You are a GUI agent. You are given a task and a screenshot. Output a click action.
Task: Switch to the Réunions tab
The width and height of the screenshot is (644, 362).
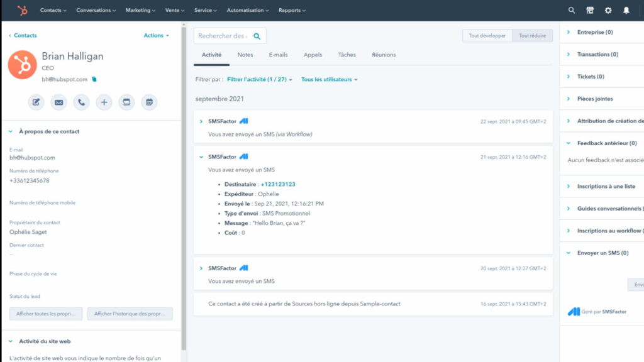click(x=384, y=55)
